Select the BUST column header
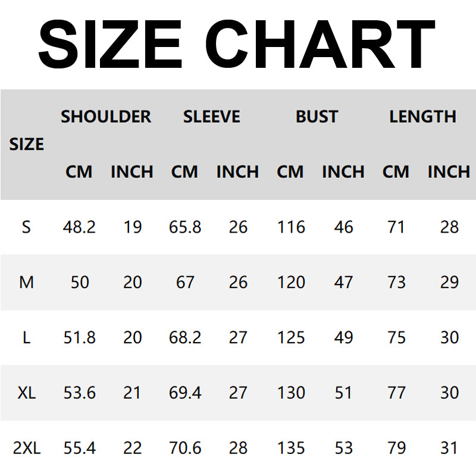Screen dimensions: 476x476 [x=317, y=117]
